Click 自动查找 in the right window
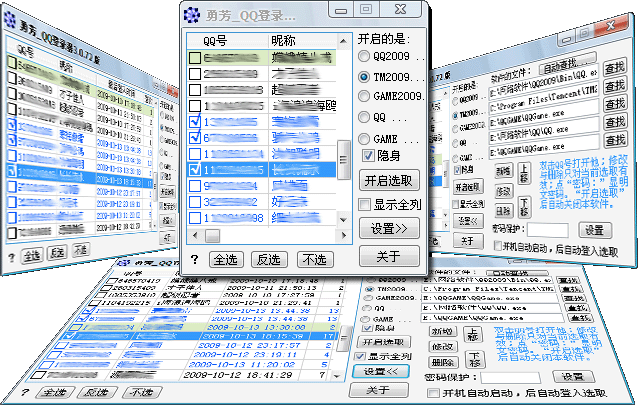This screenshot has height=405, width=638. pos(567,64)
